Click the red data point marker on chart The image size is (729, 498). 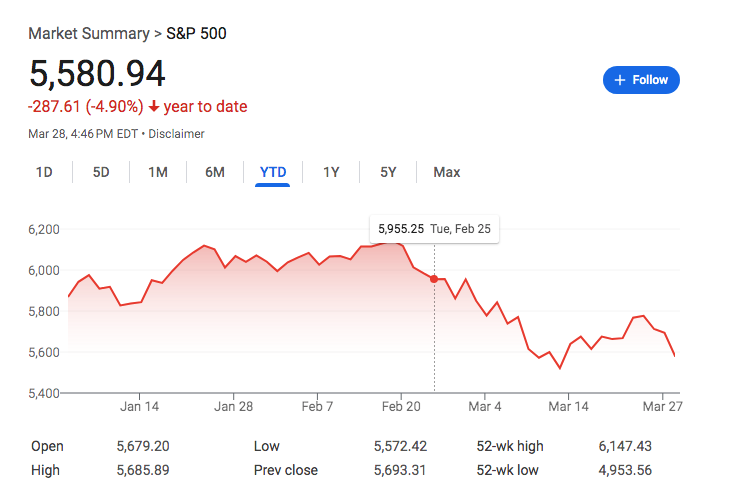(x=434, y=279)
